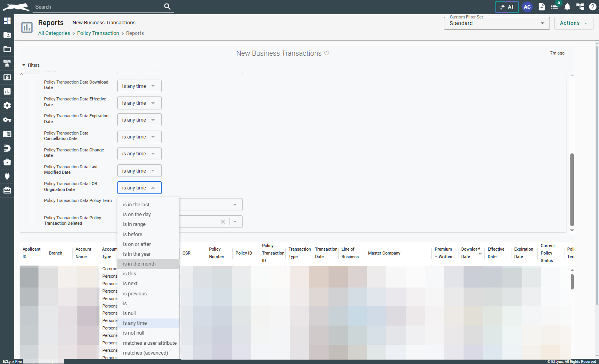Select 'is in range' option
Screen dimensions: 599x364
(x=148, y=224)
